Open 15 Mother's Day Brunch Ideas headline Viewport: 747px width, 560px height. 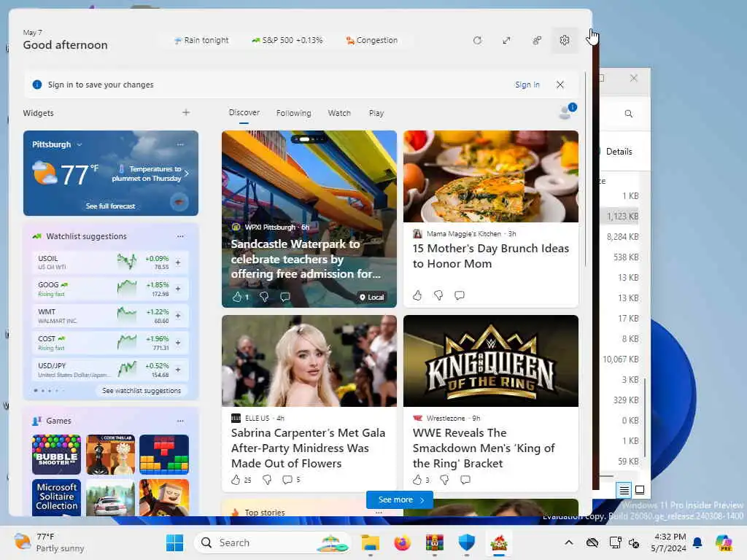click(x=490, y=256)
